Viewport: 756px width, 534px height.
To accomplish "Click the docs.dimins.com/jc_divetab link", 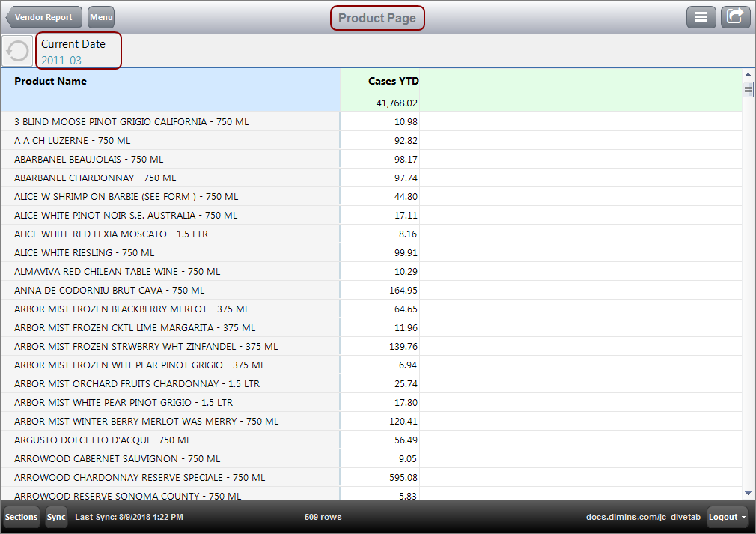I will click(x=642, y=517).
